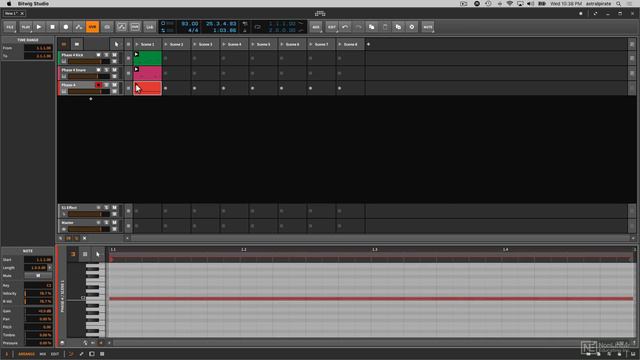Solo the Phase 4 Snare track
The image size is (640, 360).
(107, 70)
